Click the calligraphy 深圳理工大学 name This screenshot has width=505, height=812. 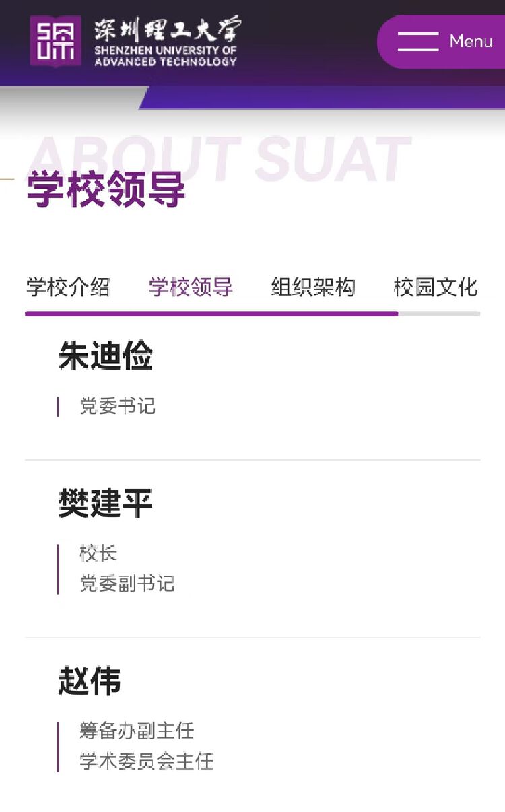click(x=166, y=30)
